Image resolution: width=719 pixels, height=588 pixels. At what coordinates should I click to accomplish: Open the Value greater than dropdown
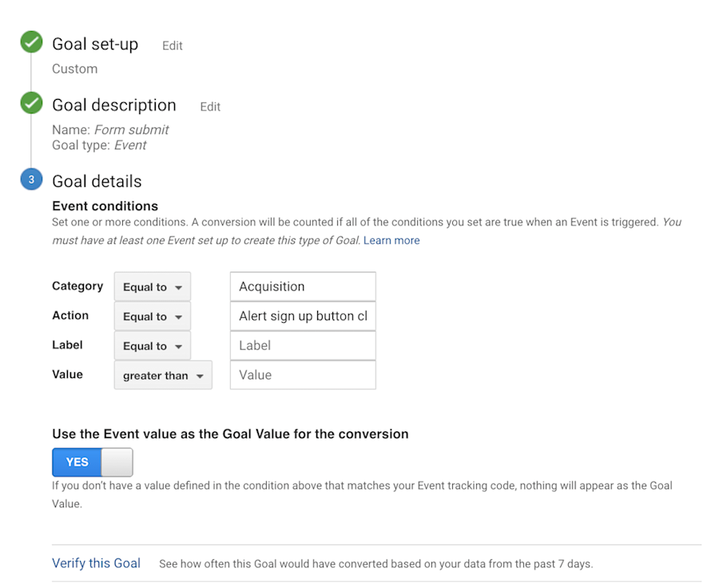(x=163, y=375)
